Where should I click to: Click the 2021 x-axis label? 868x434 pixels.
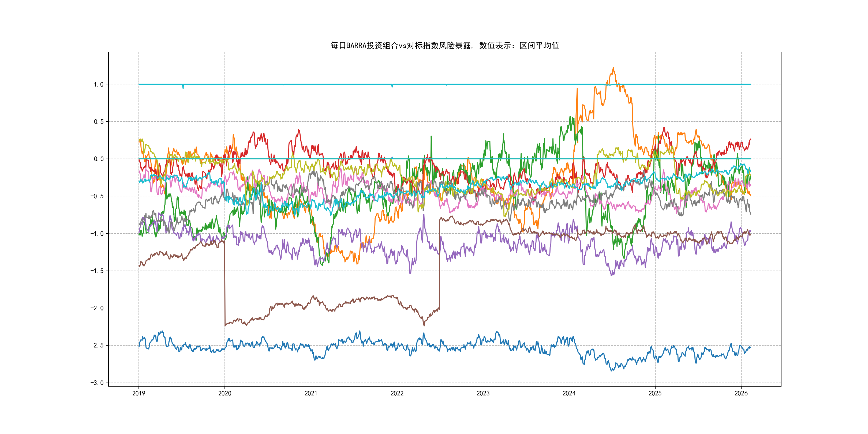pyautogui.click(x=311, y=393)
